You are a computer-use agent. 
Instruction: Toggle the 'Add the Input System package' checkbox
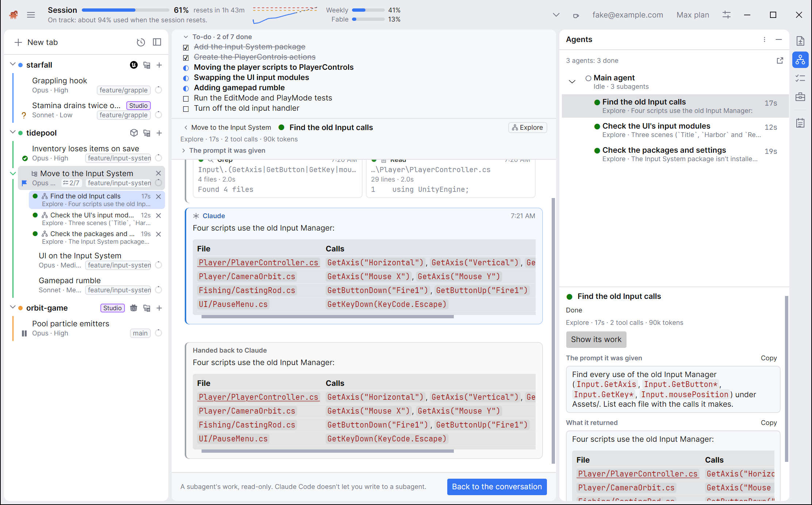coord(186,48)
